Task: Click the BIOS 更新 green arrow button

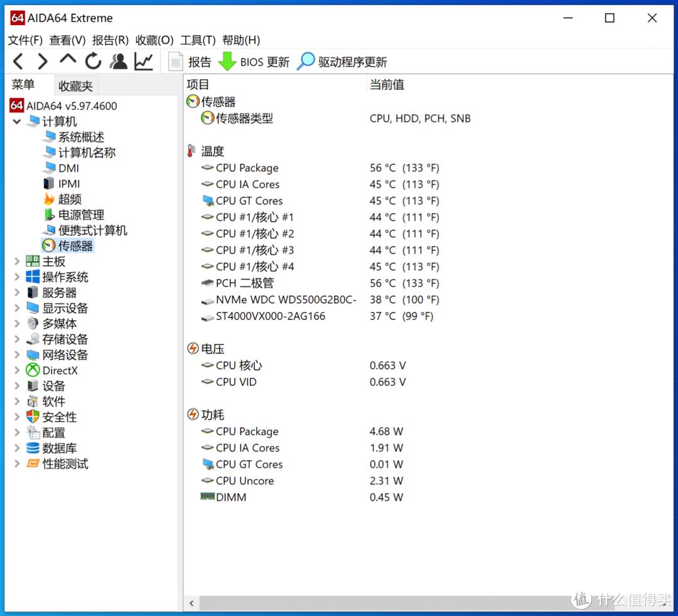Action: point(254,62)
